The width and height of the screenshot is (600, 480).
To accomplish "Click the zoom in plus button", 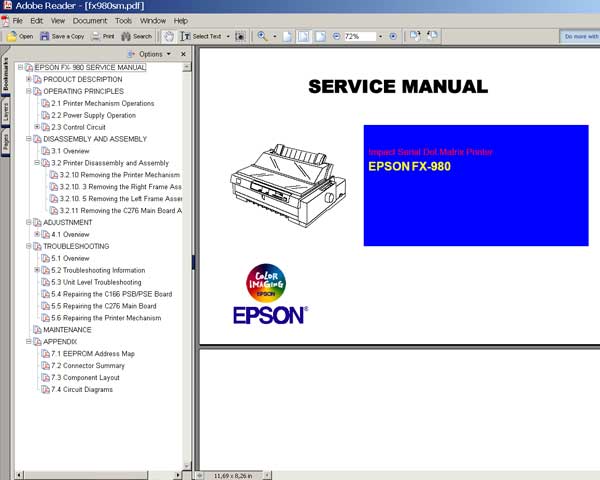I will (x=393, y=36).
